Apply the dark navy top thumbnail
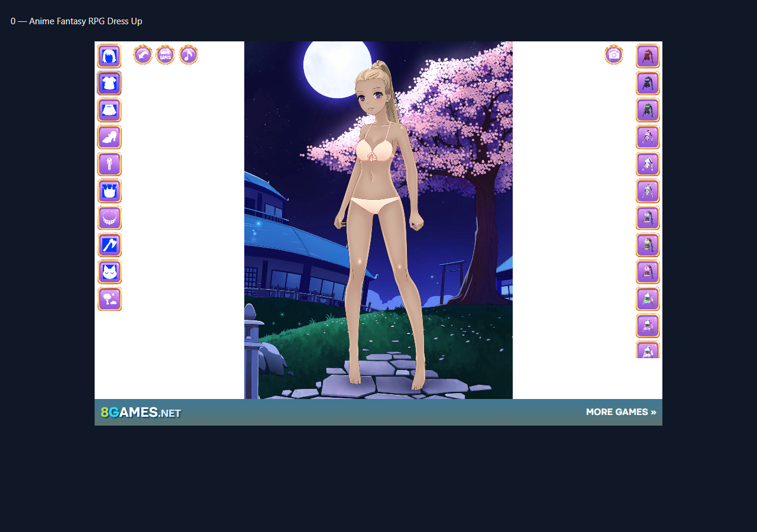The width and height of the screenshot is (757, 532). 648,83
